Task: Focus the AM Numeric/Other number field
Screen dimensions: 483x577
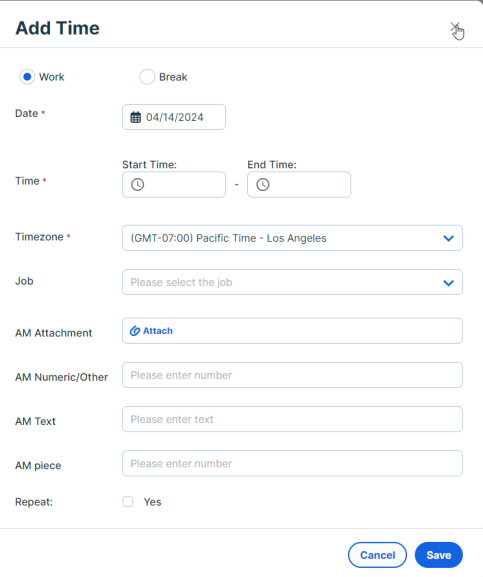Action: (x=292, y=375)
